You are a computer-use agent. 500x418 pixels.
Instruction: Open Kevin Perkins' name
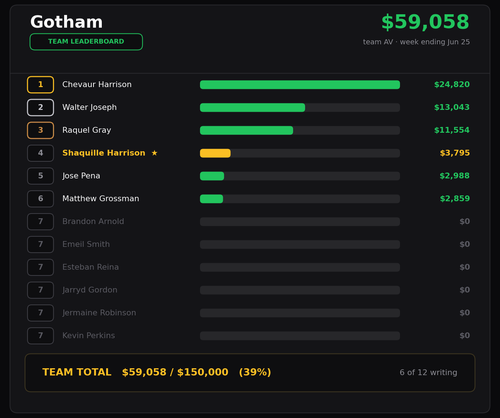[89, 336]
